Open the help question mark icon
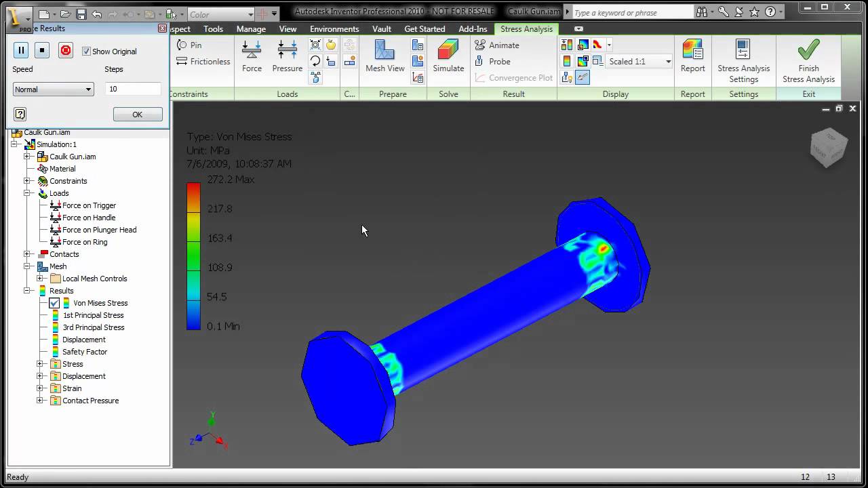This screenshot has width=868, height=488. coord(769,12)
